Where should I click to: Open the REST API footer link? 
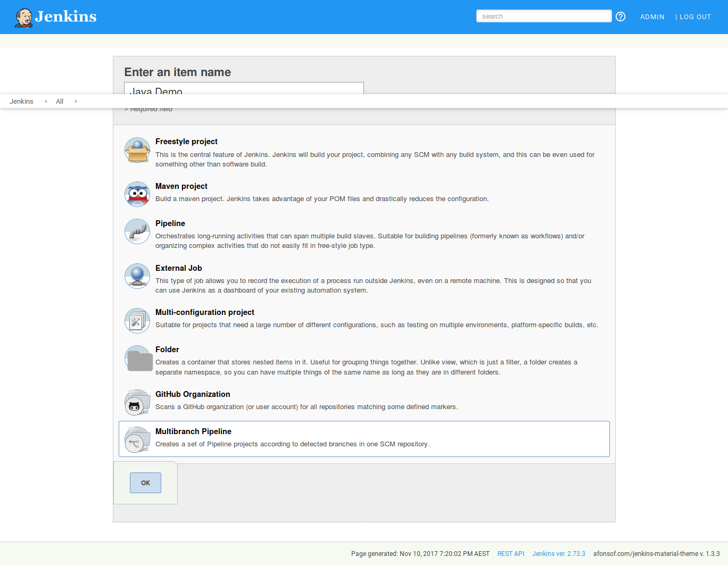click(x=510, y=554)
